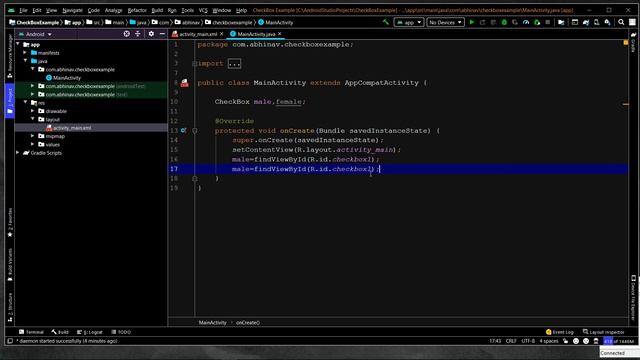The image size is (640, 360).
Task: Expand the values folder
Action: 33,144
